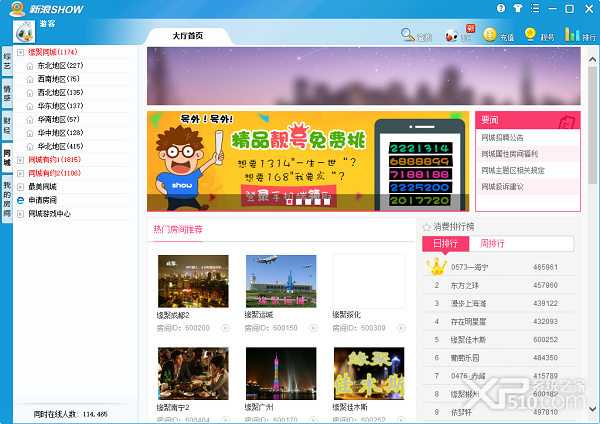This screenshot has height=424, width=600.
Task: Open the help question-mark icon
Action: [x=501, y=8]
